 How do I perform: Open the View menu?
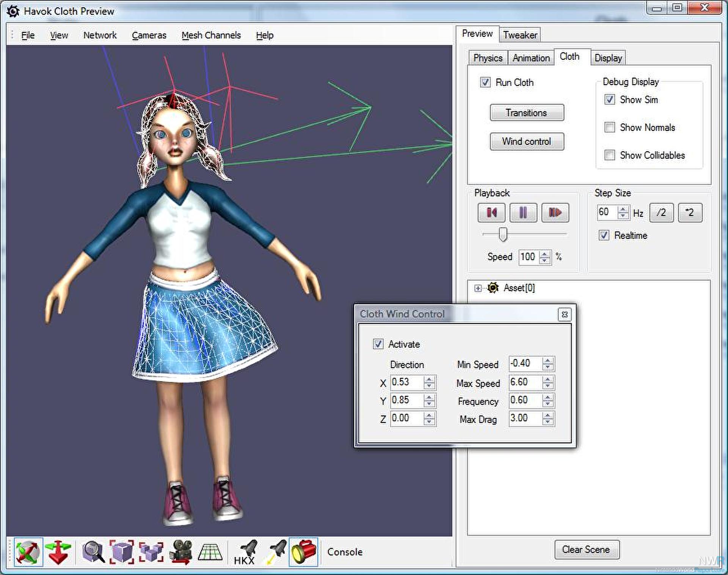pos(59,35)
